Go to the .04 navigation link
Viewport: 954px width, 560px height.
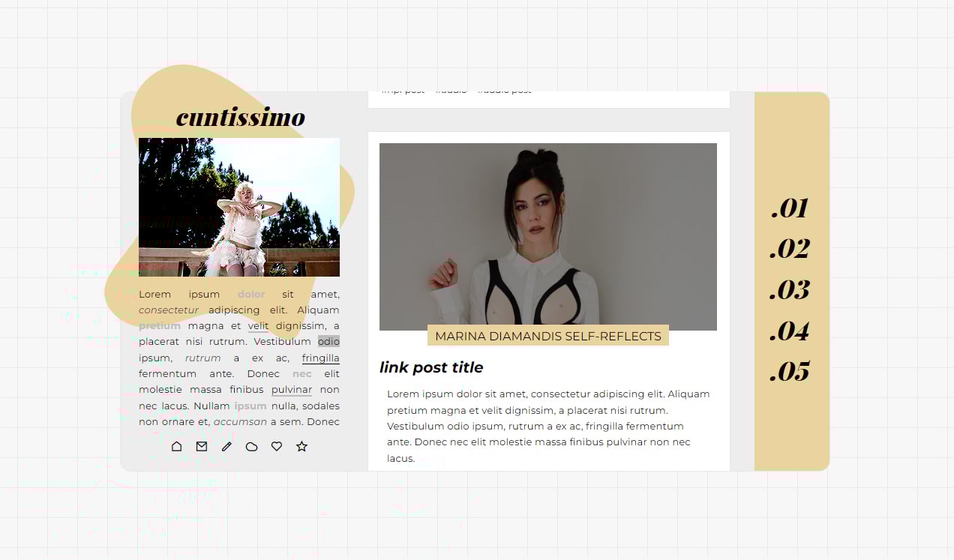pos(790,331)
